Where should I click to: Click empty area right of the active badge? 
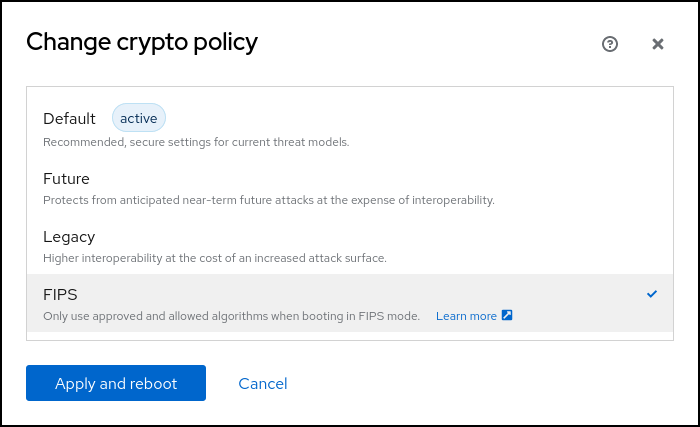tap(400, 119)
